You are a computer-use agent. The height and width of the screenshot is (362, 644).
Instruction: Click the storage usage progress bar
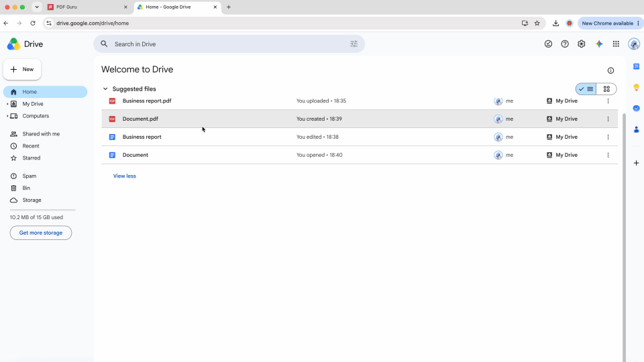pos(43,210)
